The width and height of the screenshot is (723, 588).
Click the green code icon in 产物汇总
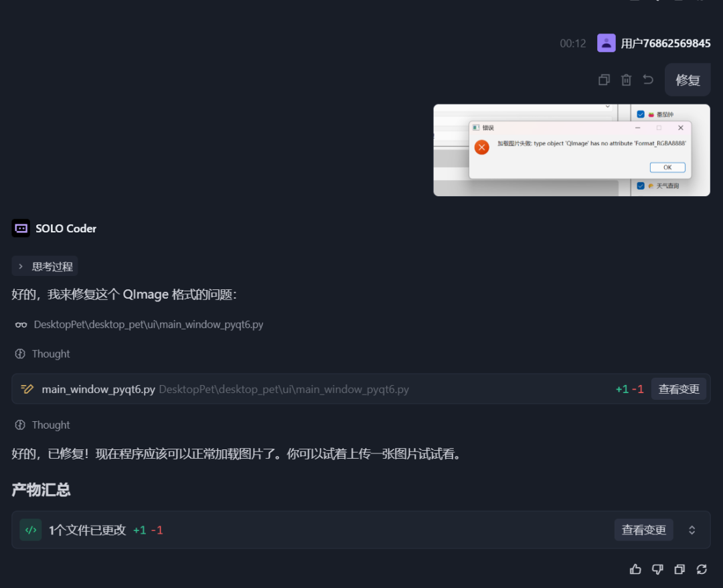pyautogui.click(x=31, y=530)
